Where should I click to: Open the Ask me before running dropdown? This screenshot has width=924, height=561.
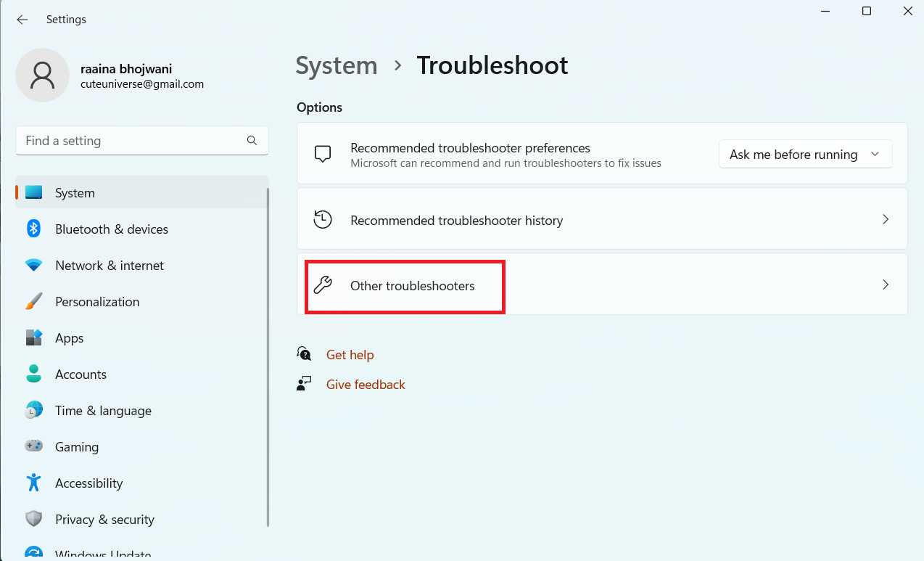805,155
